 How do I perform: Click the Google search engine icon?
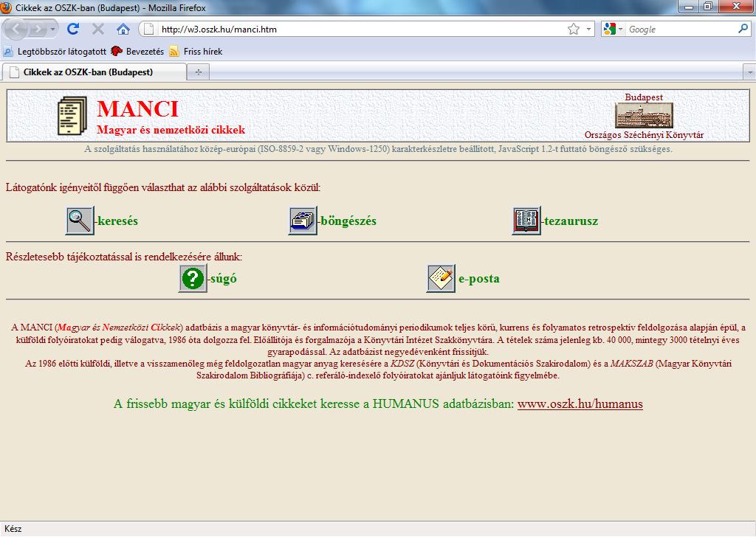[x=609, y=30]
